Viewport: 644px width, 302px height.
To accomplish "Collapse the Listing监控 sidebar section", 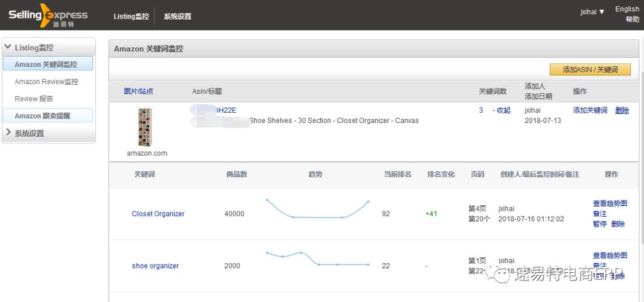I will [49, 47].
